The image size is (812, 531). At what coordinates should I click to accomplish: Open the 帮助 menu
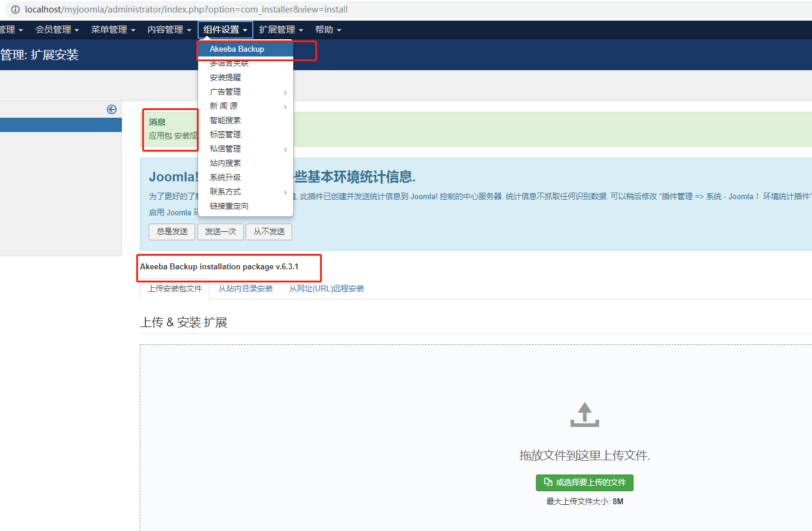328,30
